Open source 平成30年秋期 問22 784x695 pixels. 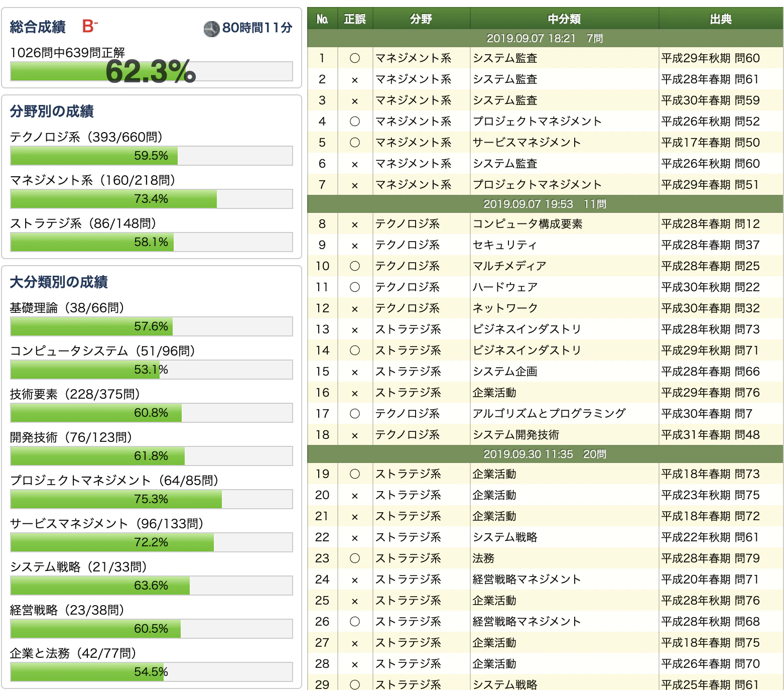pyautogui.click(x=710, y=287)
